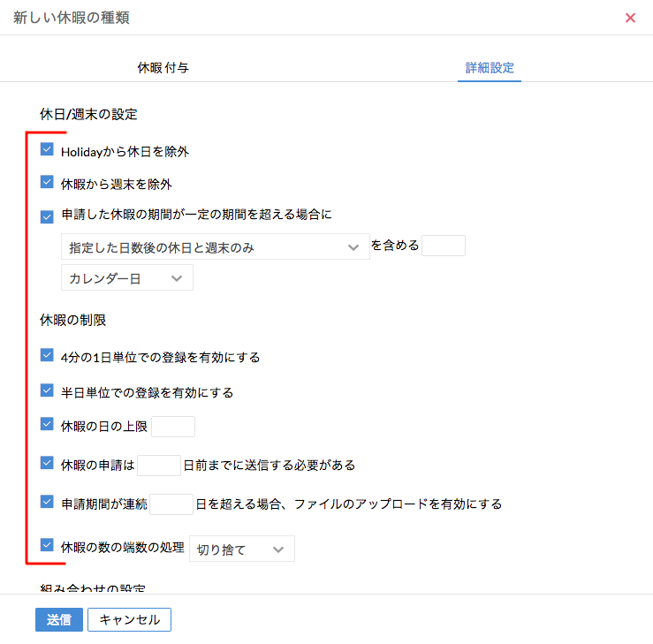Switch to the 休暇付与 tab
The width and height of the screenshot is (653, 644).
pyautogui.click(x=163, y=67)
